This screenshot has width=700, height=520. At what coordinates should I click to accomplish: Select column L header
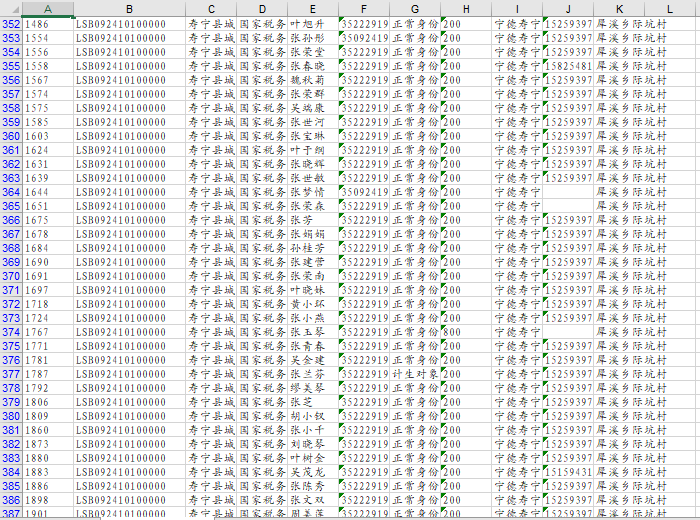tap(670, 9)
